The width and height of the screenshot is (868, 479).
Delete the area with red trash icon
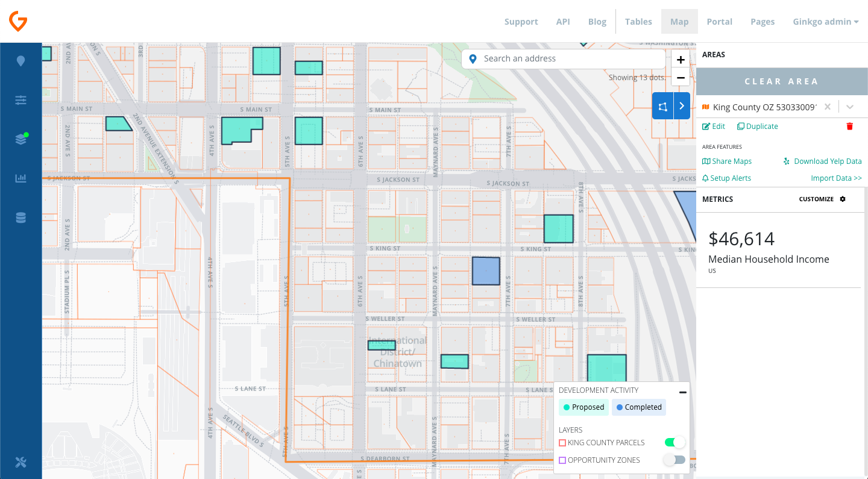[x=850, y=127]
